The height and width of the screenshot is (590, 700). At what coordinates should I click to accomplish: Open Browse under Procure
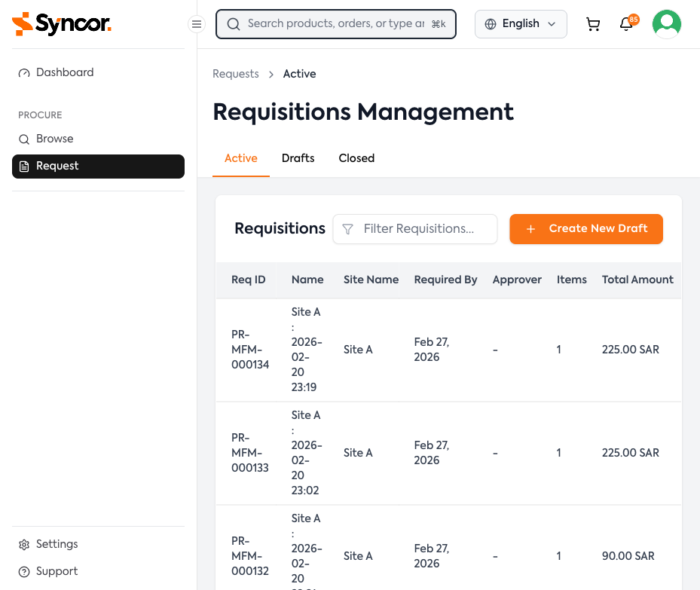[x=56, y=139]
